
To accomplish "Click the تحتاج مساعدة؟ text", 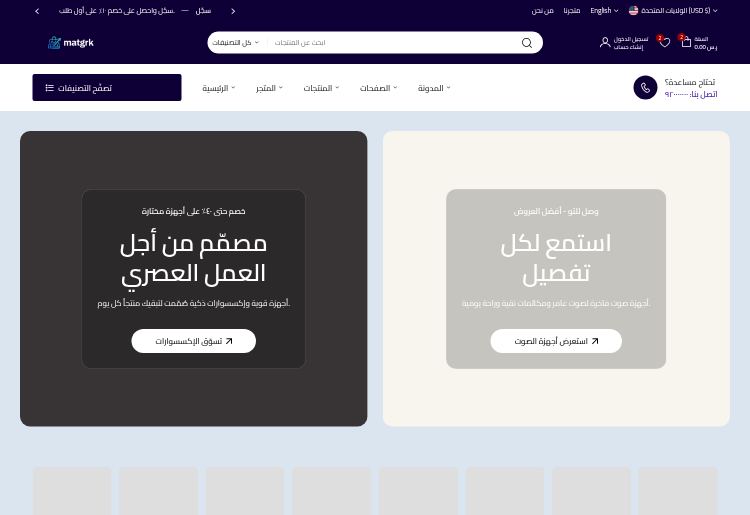I will (690, 82).
